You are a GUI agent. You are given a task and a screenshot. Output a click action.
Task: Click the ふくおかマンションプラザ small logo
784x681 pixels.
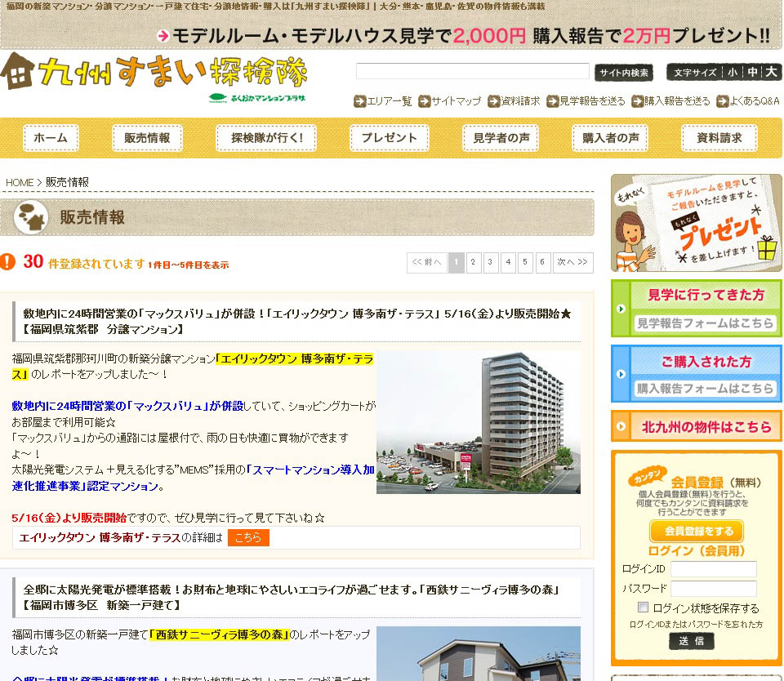(x=257, y=98)
